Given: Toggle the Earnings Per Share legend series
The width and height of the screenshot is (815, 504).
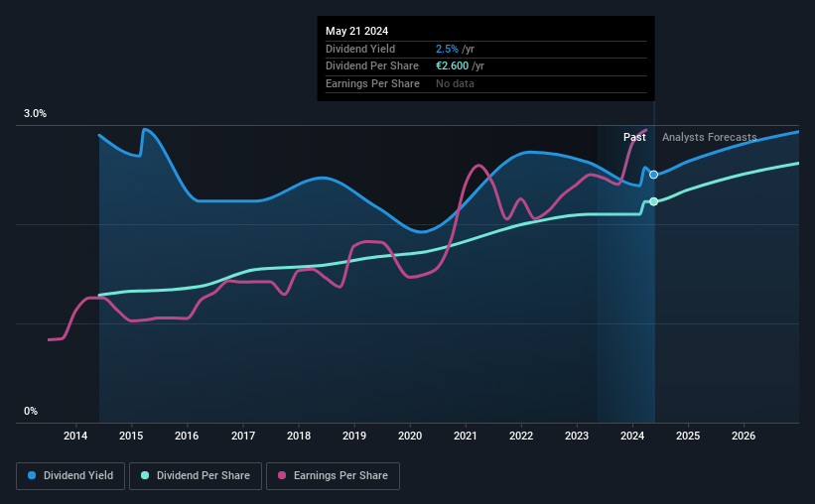Looking at the screenshot, I should click(x=333, y=476).
